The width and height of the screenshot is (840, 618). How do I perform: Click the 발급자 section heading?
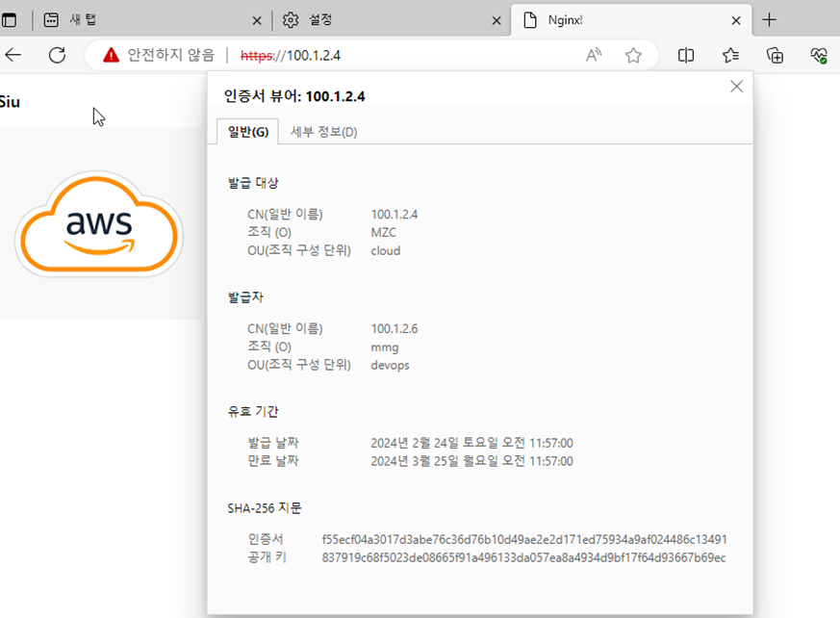[245, 297]
